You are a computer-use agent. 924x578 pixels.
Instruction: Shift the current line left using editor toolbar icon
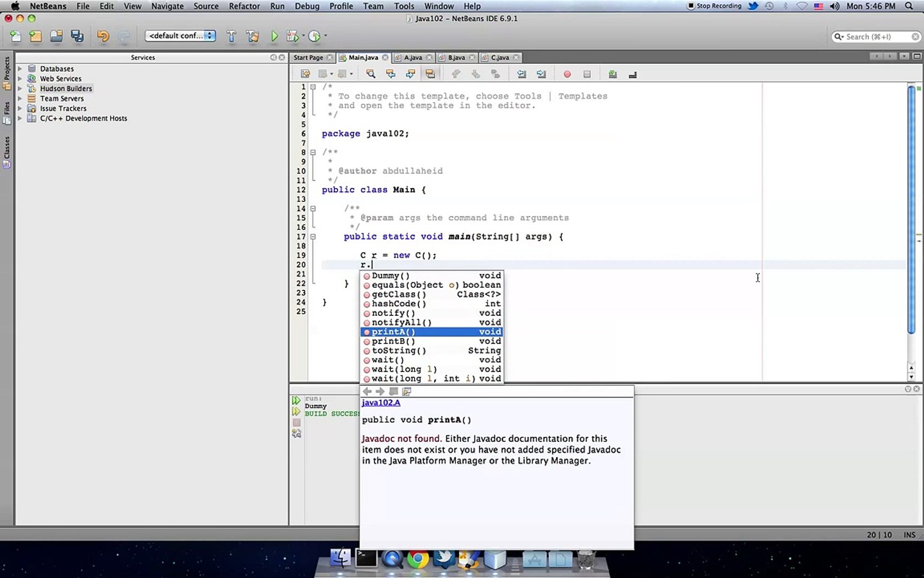[521, 74]
